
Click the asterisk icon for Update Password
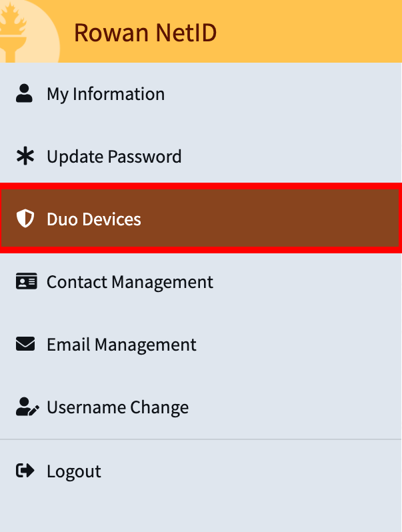pyautogui.click(x=25, y=157)
